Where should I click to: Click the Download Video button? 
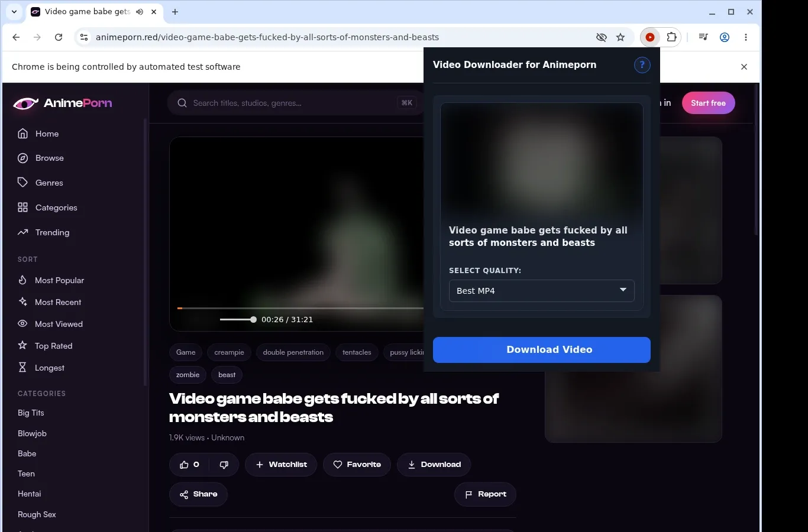(542, 350)
